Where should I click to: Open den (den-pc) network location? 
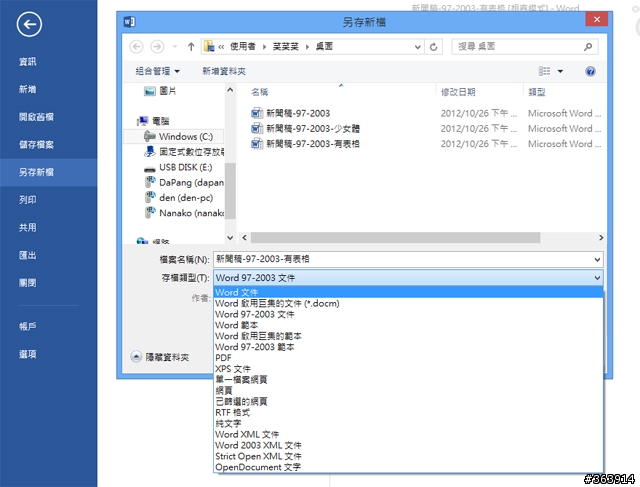pyautogui.click(x=179, y=198)
